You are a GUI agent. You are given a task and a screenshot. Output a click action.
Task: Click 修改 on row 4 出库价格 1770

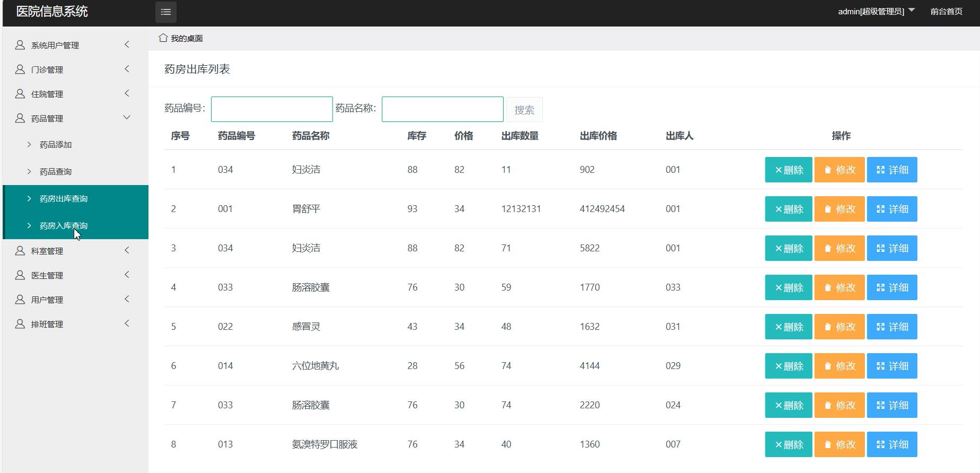tap(839, 287)
